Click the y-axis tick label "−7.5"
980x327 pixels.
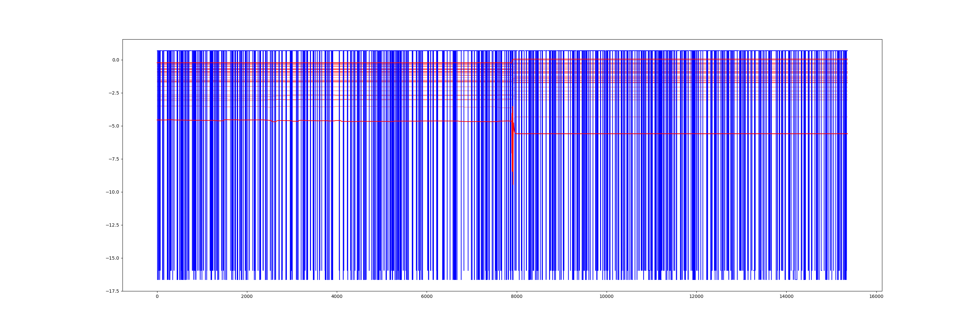pos(114,159)
